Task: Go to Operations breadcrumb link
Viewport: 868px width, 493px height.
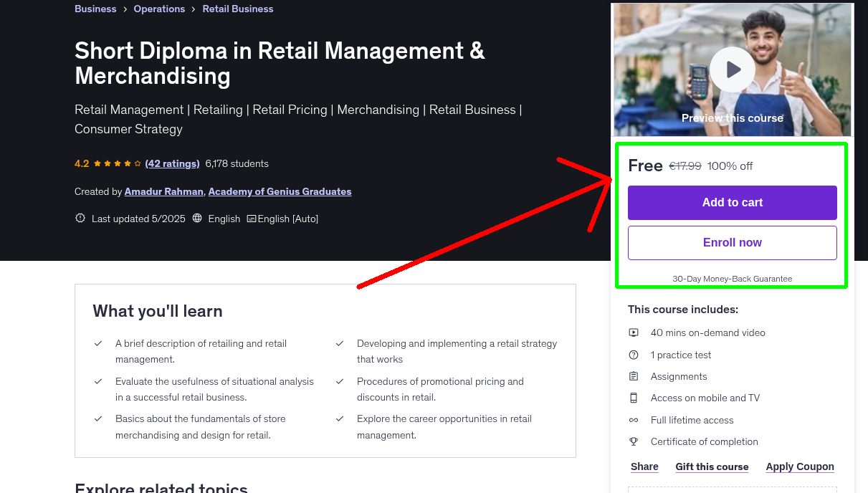Action: coord(159,9)
